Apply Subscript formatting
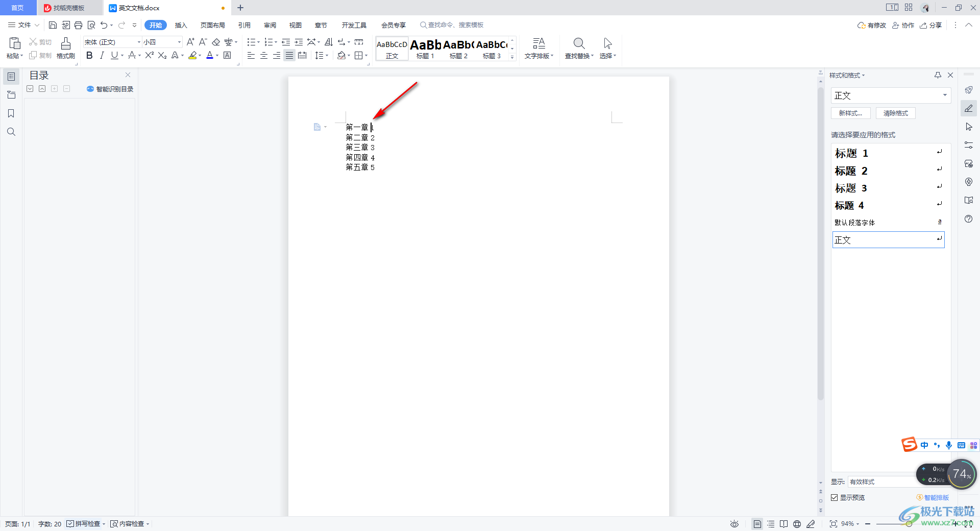This screenshot has width=980, height=531. click(x=162, y=55)
